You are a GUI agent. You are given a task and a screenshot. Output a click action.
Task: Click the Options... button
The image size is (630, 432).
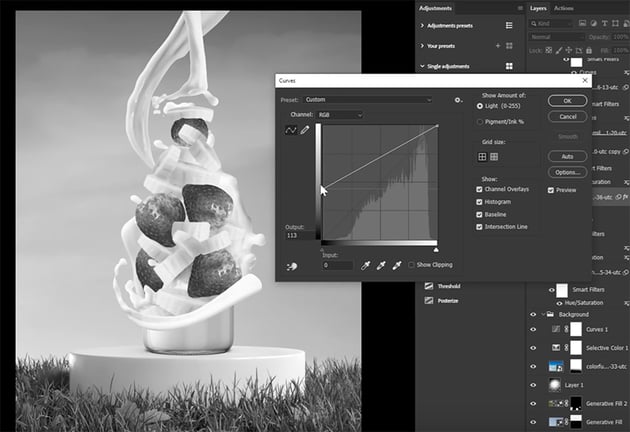pos(567,172)
